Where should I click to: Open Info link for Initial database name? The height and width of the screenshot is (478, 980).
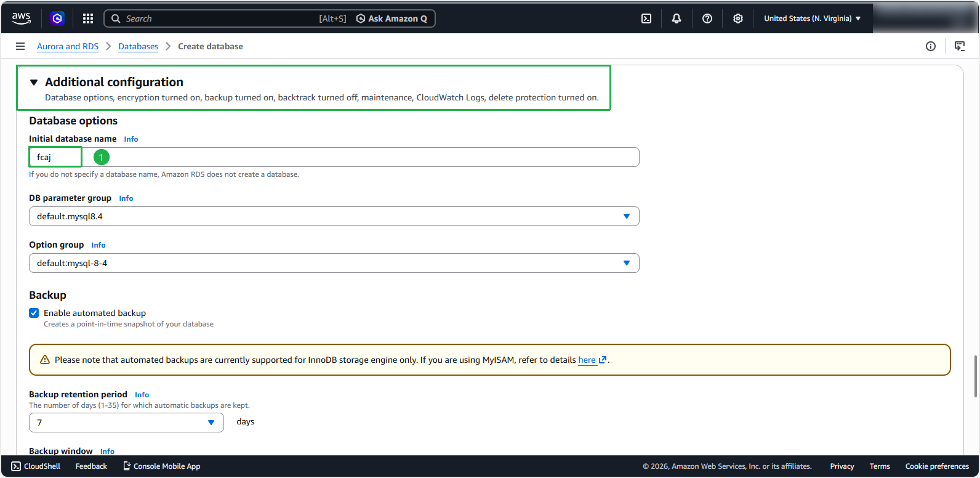pyautogui.click(x=131, y=139)
